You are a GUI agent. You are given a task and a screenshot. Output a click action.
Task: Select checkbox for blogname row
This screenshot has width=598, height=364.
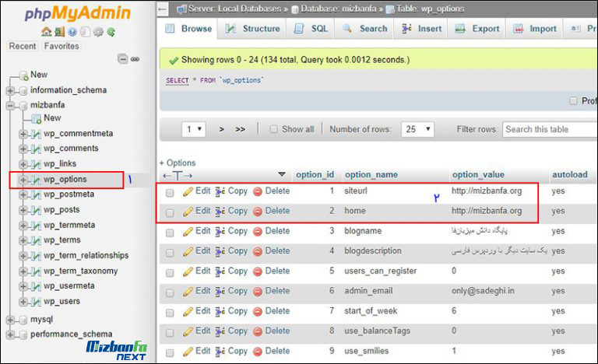(170, 233)
